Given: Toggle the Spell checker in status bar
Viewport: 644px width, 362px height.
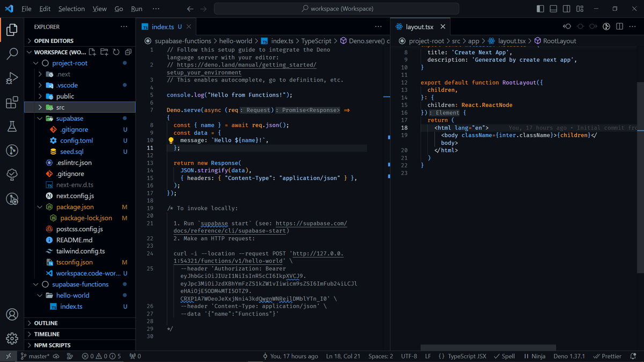Looking at the screenshot, I should pos(504,356).
